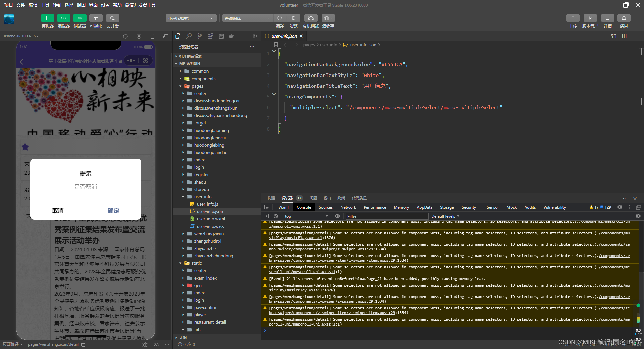
Task: Switch to the 问题 panel tab
Action: [x=313, y=198]
